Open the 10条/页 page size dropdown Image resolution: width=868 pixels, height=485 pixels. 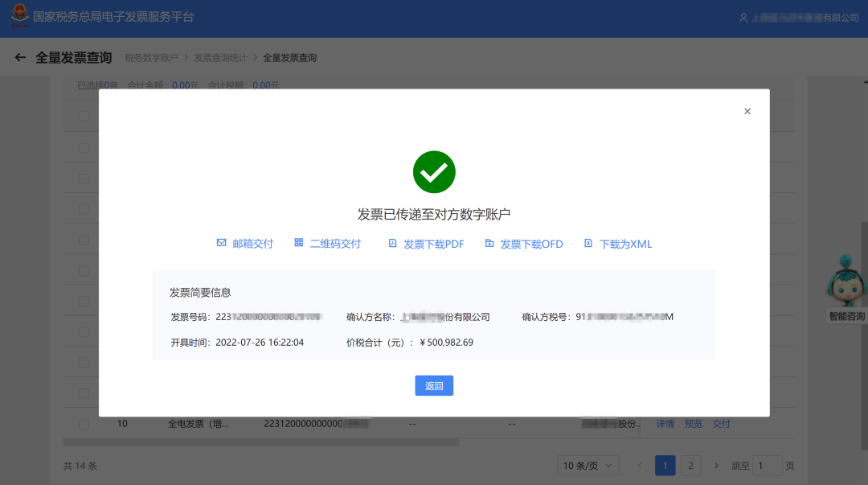coord(586,465)
